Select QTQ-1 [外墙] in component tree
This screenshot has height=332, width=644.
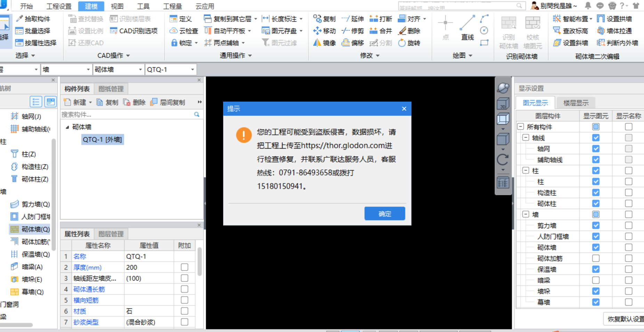click(x=102, y=140)
